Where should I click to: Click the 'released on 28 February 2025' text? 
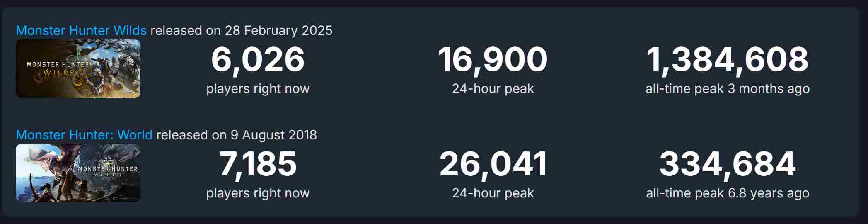tap(241, 30)
